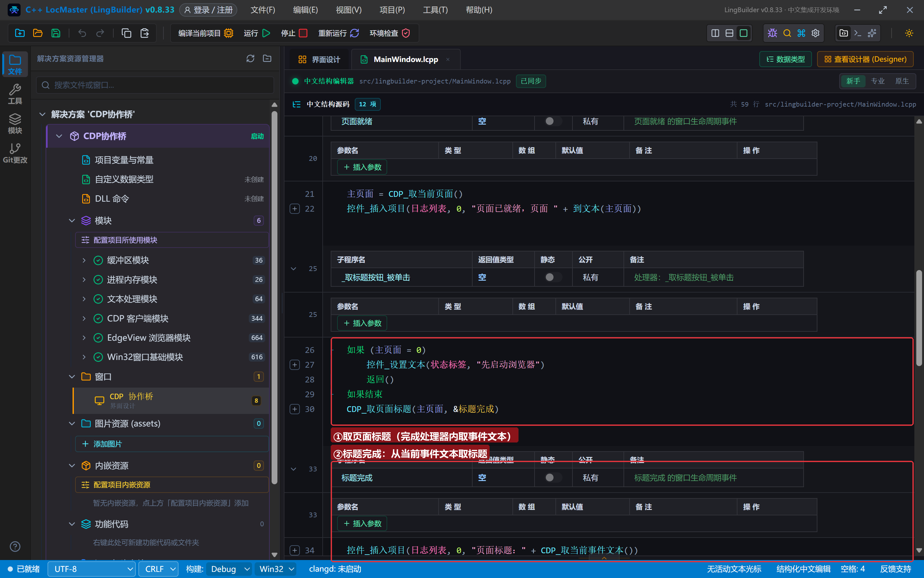Expand the 缓冲区模块 node
924x578 pixels.
tap(84, 260)
